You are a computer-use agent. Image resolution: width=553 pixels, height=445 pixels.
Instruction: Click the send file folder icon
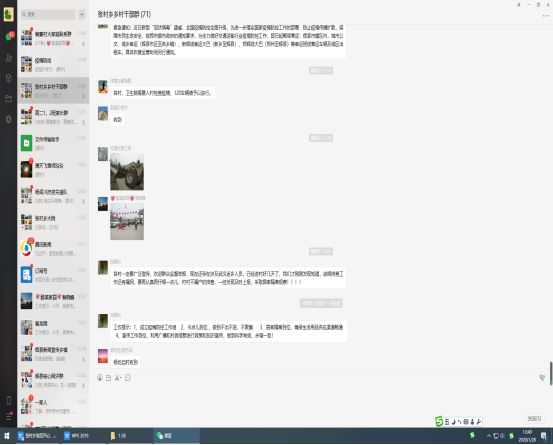point(109,378)
